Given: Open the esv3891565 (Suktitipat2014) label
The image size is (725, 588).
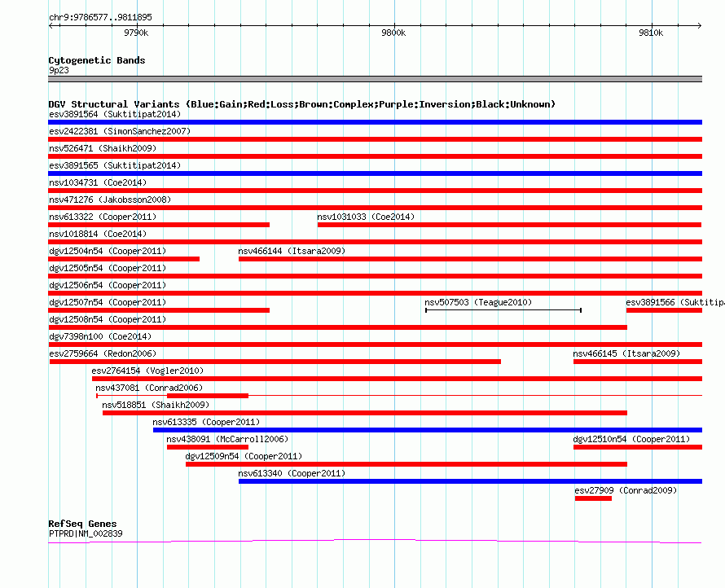Looking at the screenshot, I should (115, 165).
